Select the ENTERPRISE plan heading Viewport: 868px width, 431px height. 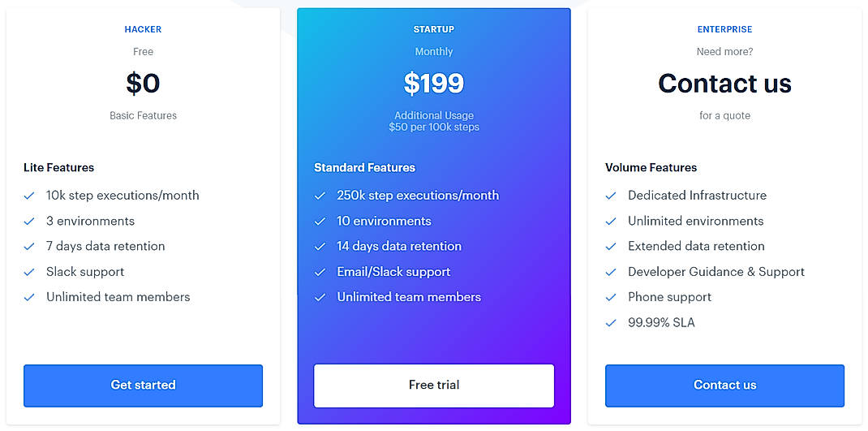click(x=724, y=29)
